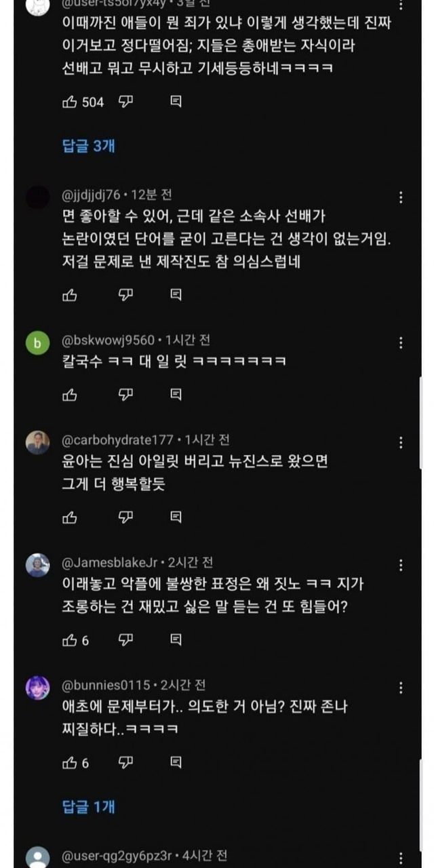Viewport: 434px width, 868px height.
Task: Like @bskwowj9560's comment
Action: point(70,393)
